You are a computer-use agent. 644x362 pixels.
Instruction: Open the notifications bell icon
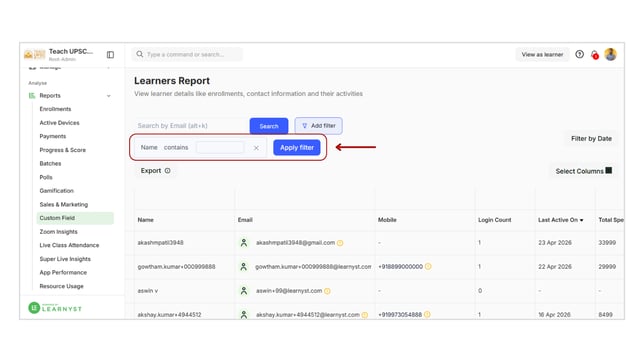coord(594,55)
